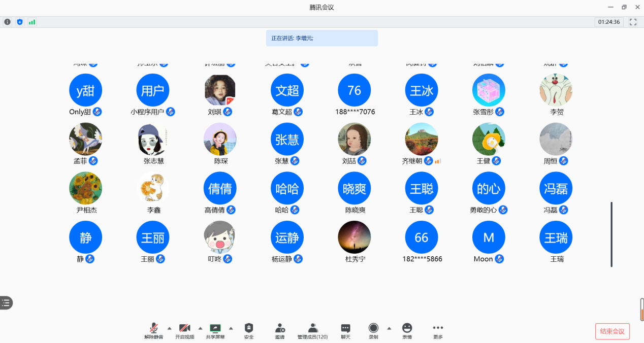Open Manage Members (管理成员) panel
Image resolution: width=644 pixels, height=343 pixels.
click(x=312, y=331)
